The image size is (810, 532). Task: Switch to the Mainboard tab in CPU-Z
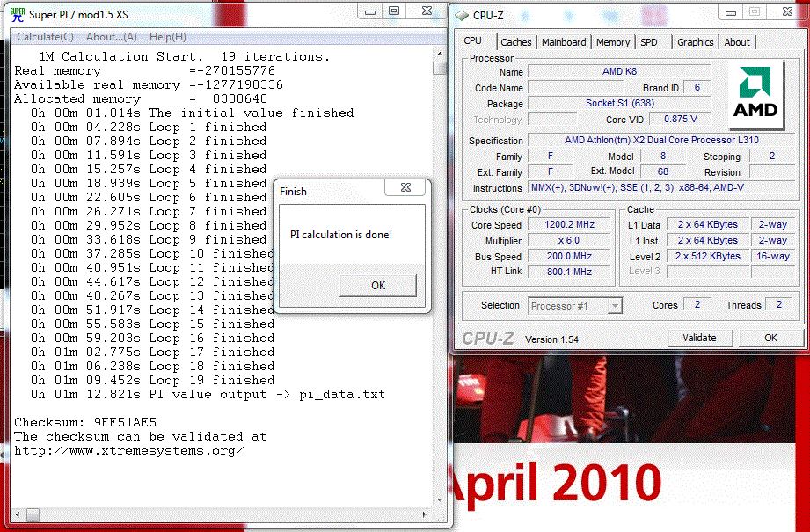point(564,42)
